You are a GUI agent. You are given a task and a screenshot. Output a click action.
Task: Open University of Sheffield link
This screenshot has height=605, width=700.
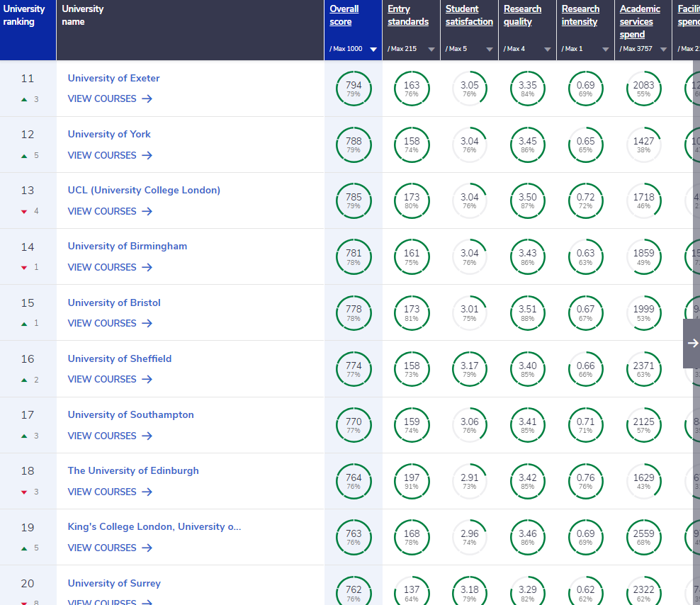(x=119, y=358)
